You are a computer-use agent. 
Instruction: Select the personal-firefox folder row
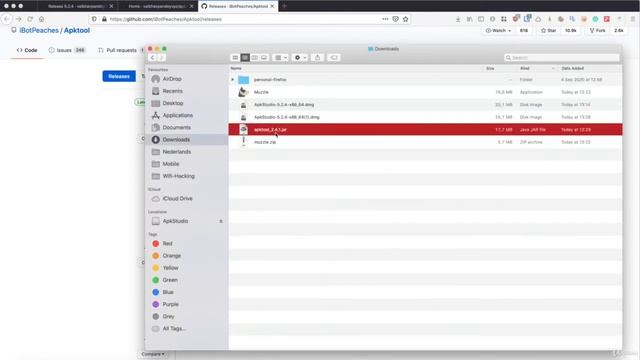(425, 80)
